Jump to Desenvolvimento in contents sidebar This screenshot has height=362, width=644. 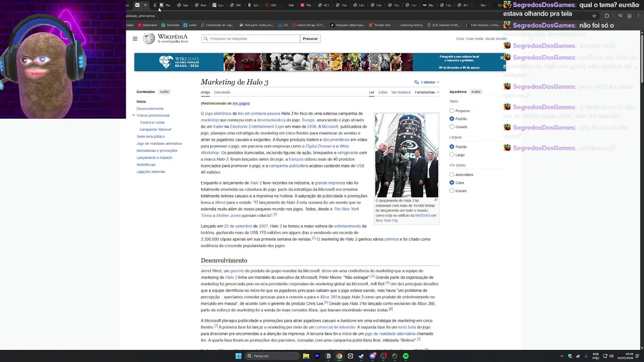tap(150, 109)
